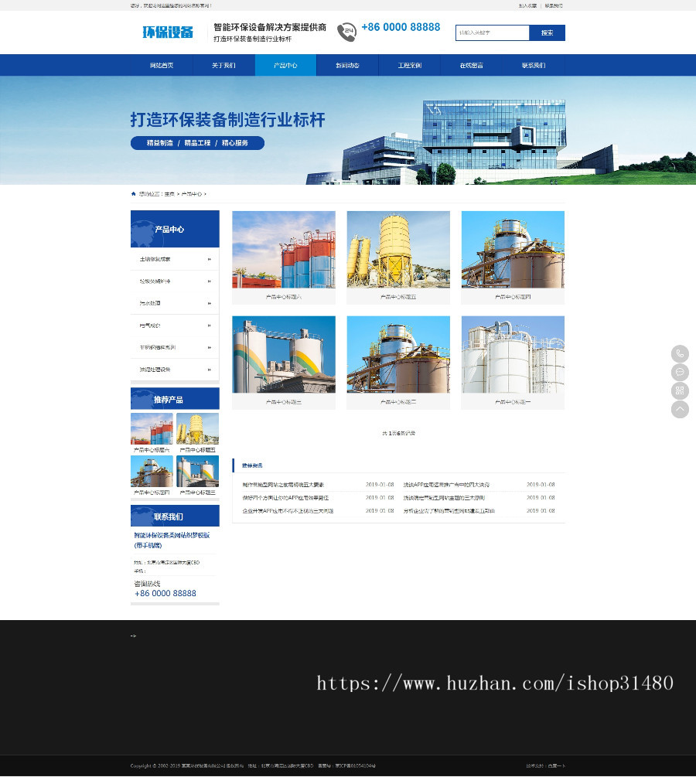This screenshot has width=696, height=784.
Task: Open the 在线留言 page link
Action: click(469, 66)
